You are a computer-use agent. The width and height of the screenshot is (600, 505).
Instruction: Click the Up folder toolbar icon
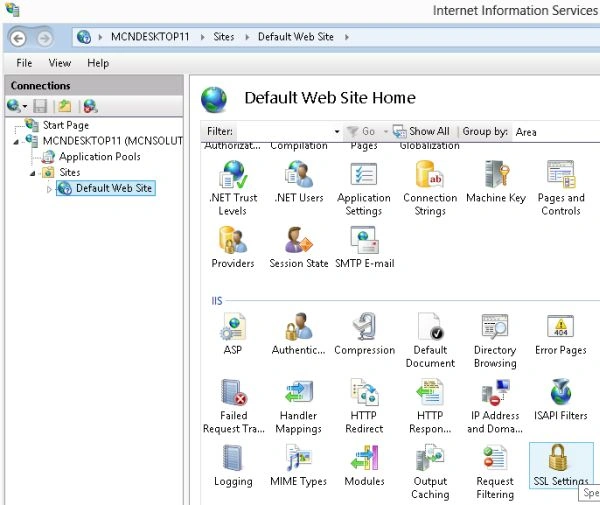coord(64,106)
